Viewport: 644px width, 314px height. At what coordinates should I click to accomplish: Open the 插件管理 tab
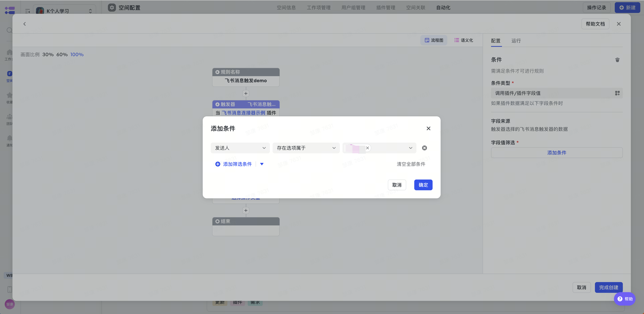point(386,8)
